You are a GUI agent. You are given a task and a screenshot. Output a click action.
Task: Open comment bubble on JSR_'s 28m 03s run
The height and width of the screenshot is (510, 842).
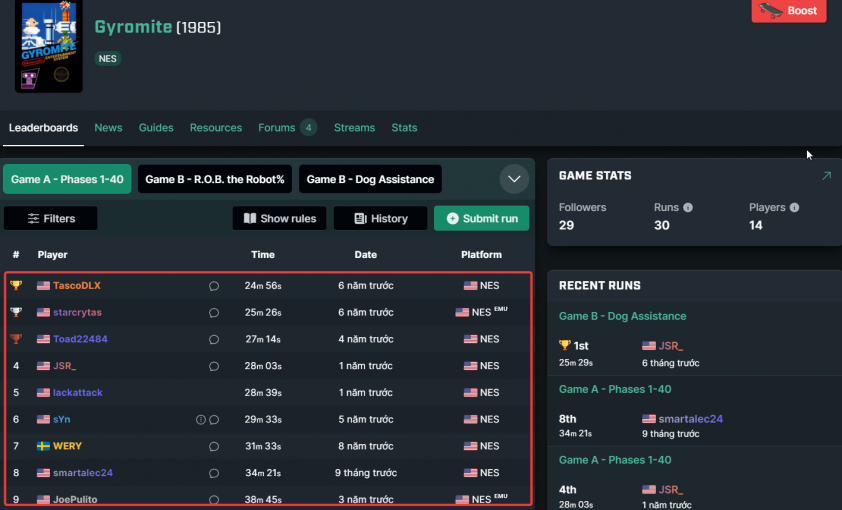coord(214,367)
